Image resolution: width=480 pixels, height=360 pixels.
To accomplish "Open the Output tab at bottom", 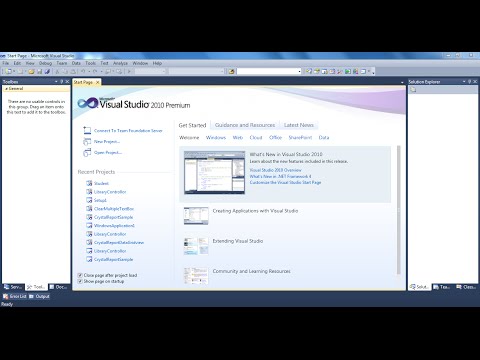I will [x=39, y=296].
